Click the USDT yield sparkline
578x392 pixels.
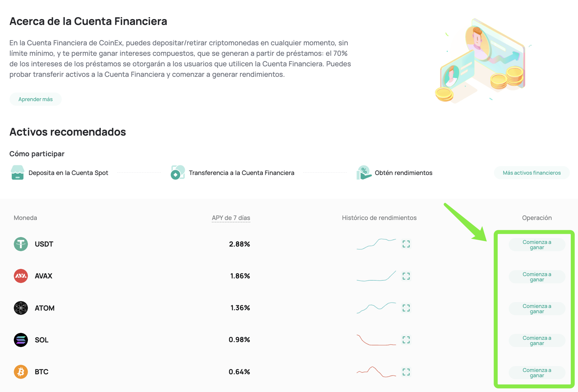(x=376, y=244)
